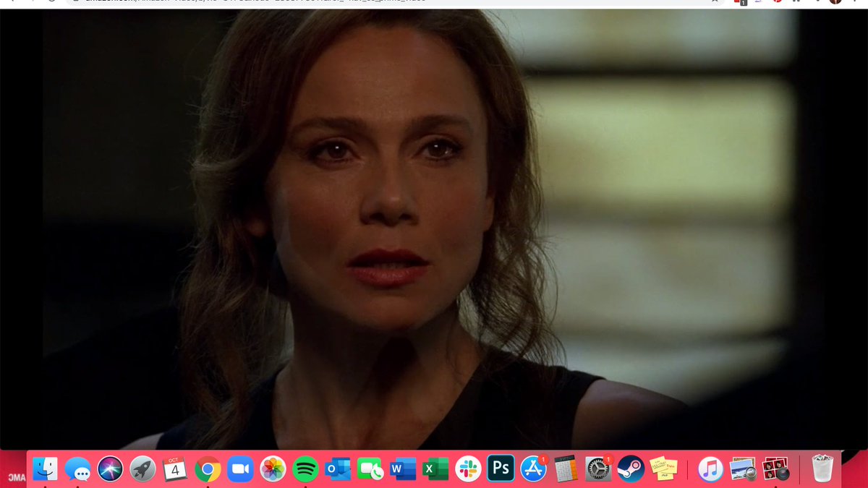This screenshot has width=868, height=488.
Task: Open the Chrome profile avatar
Action: (836, 1)
